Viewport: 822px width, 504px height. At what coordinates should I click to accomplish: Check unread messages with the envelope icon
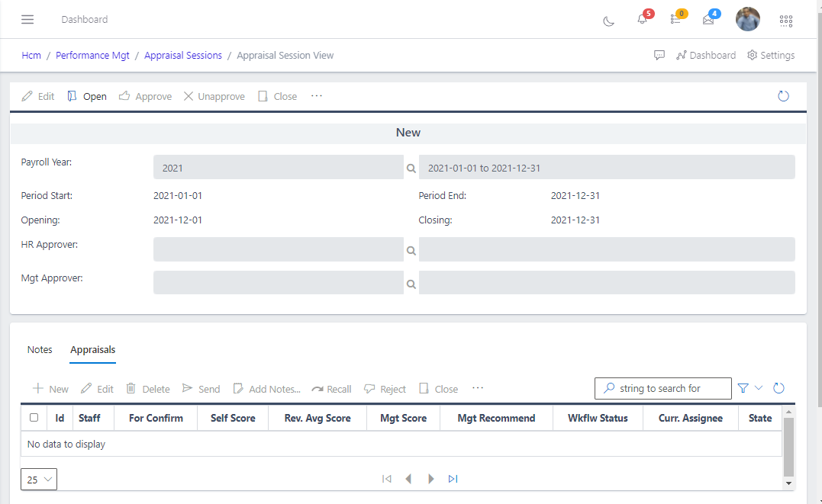click(708, 22)
